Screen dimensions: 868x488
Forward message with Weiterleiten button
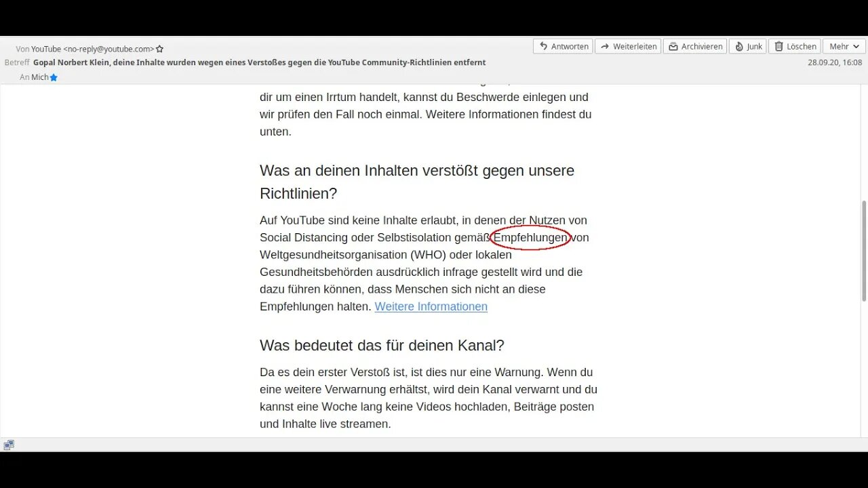click(628, 46)
